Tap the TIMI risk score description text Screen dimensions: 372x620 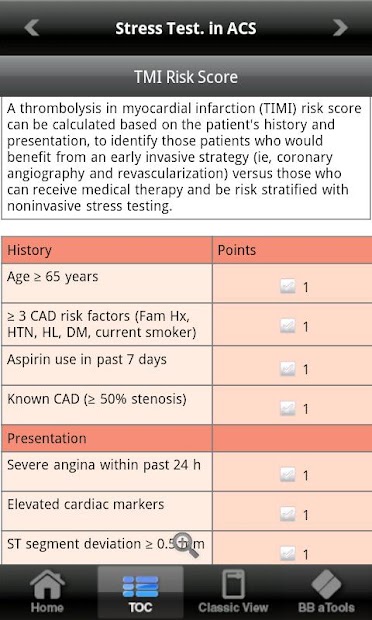[185, 157]
